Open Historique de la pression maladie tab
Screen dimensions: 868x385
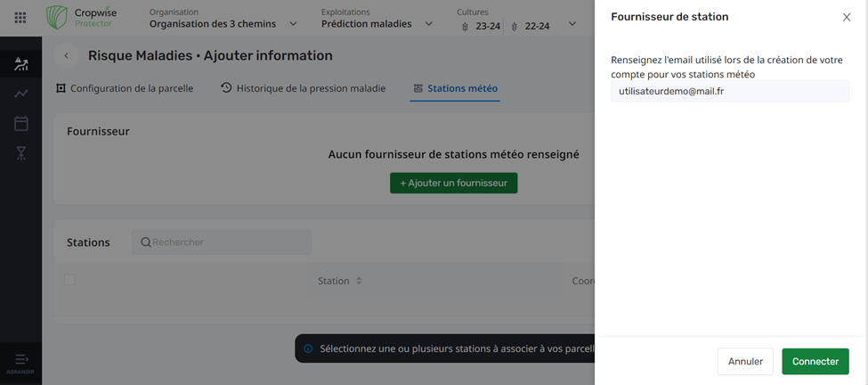click(x=303, y=89)
